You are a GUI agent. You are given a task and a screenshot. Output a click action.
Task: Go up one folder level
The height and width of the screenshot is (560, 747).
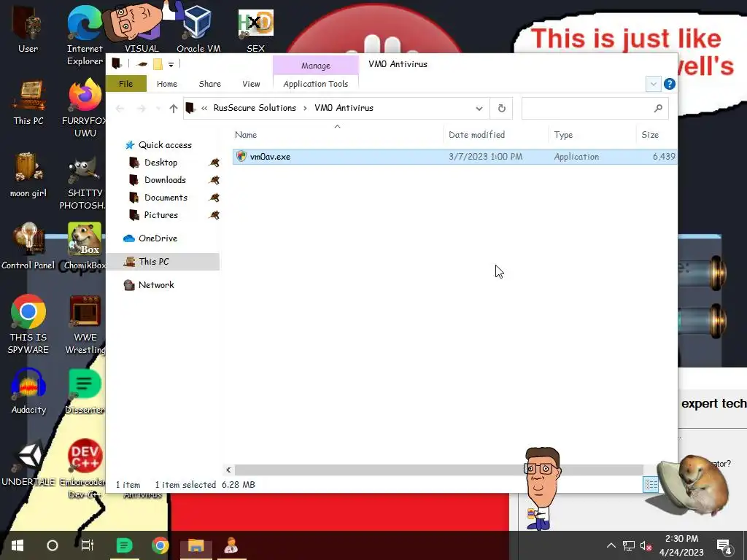(174, 109)
